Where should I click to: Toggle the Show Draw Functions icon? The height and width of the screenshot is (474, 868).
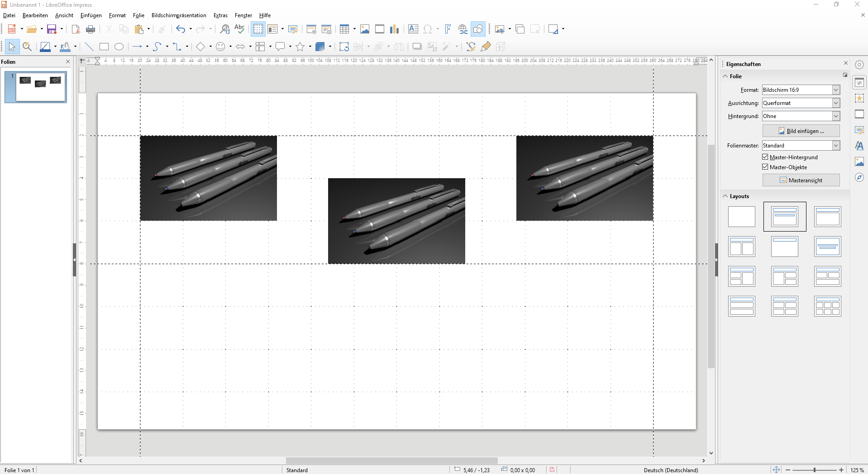(478, 29)
